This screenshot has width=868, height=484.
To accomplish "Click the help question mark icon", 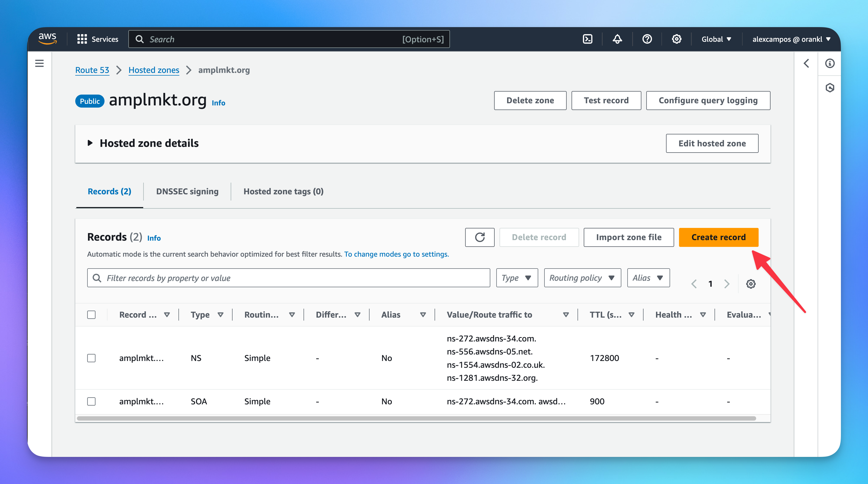I will [x=647, y=39].
